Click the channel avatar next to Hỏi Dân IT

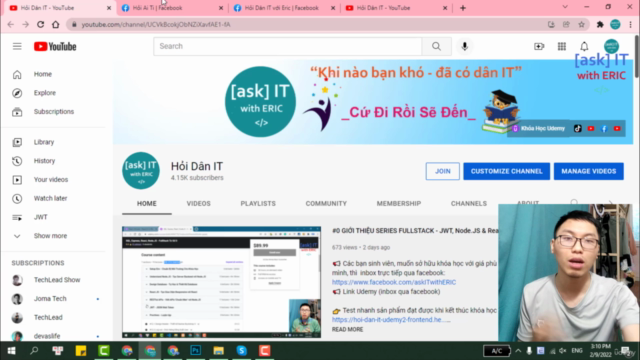point(141,171)
